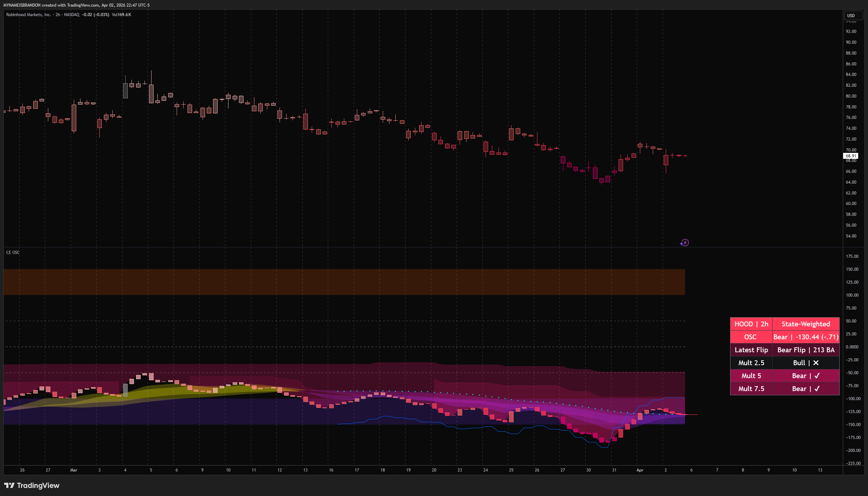Click the Robinhood Markets, Inc. symbol title
The height and width of the screenshot is (496, 868).
tap(29, 15)
